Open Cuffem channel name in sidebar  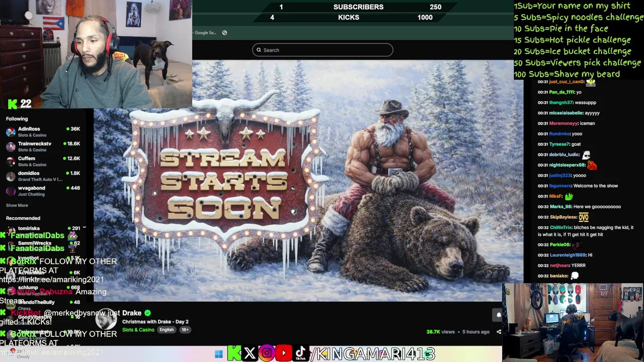point(27,158)
